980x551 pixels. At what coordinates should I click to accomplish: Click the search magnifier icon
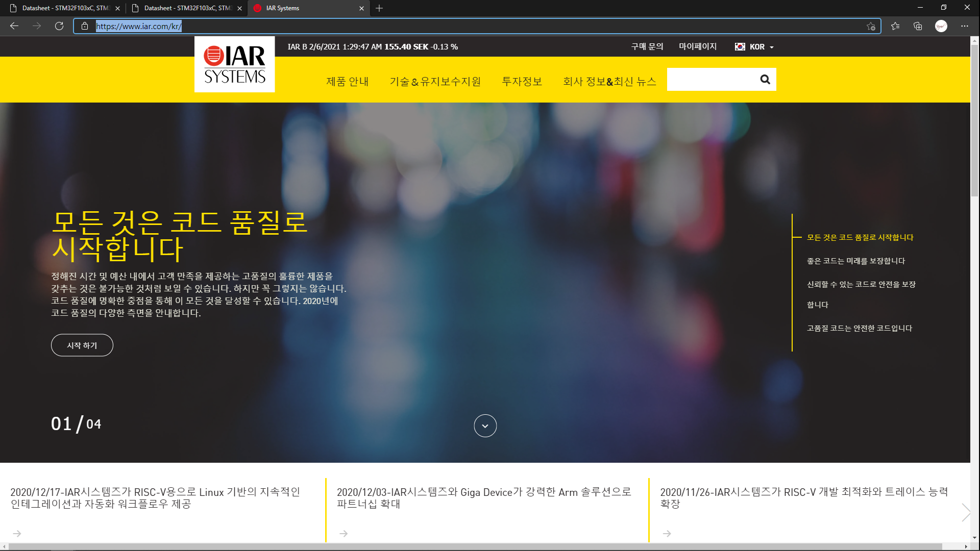[765, 80]
